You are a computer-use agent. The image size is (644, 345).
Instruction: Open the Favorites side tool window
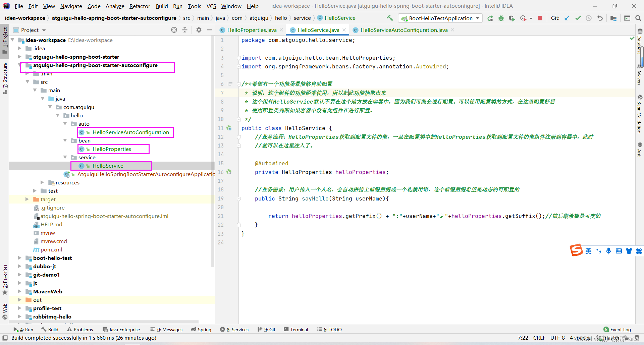tap(5, 280)
